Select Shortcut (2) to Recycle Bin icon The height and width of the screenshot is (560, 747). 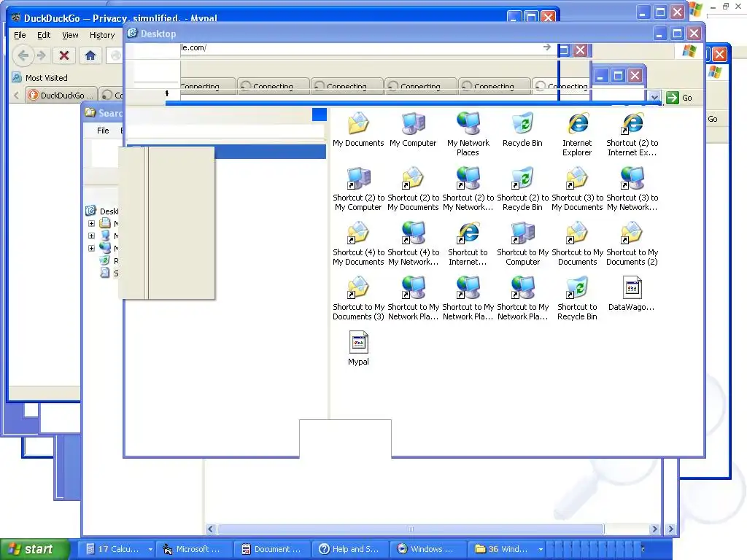pos(522,189)
